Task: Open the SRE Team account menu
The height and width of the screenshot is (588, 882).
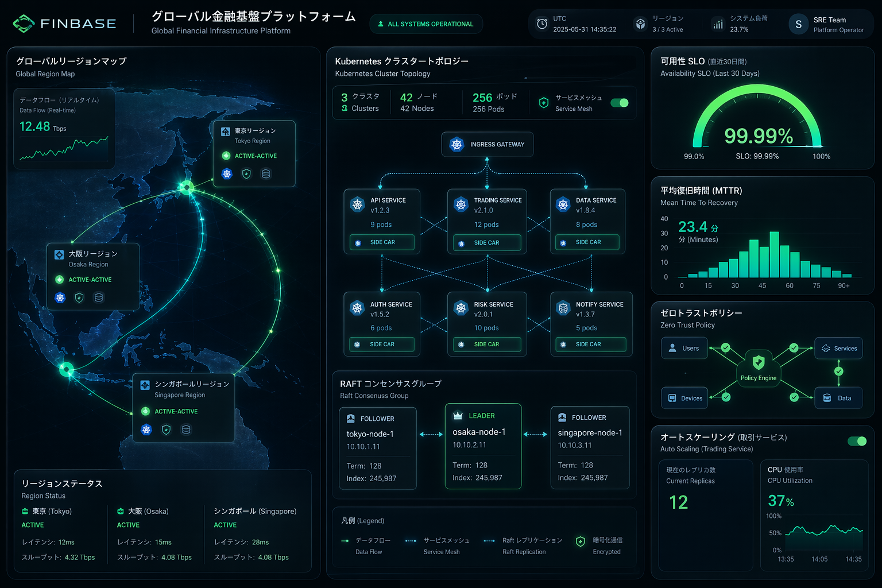Action: pos(827,24)
